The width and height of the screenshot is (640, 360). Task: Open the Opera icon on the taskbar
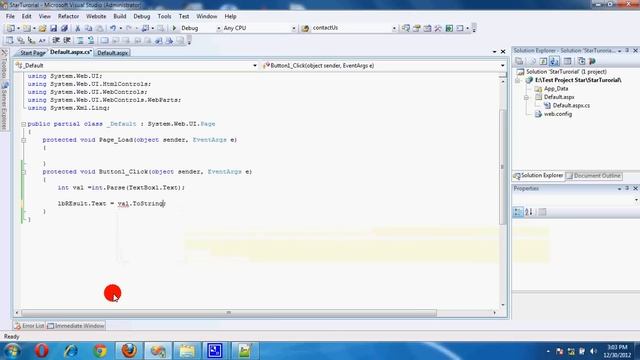[x=42, y=351]
